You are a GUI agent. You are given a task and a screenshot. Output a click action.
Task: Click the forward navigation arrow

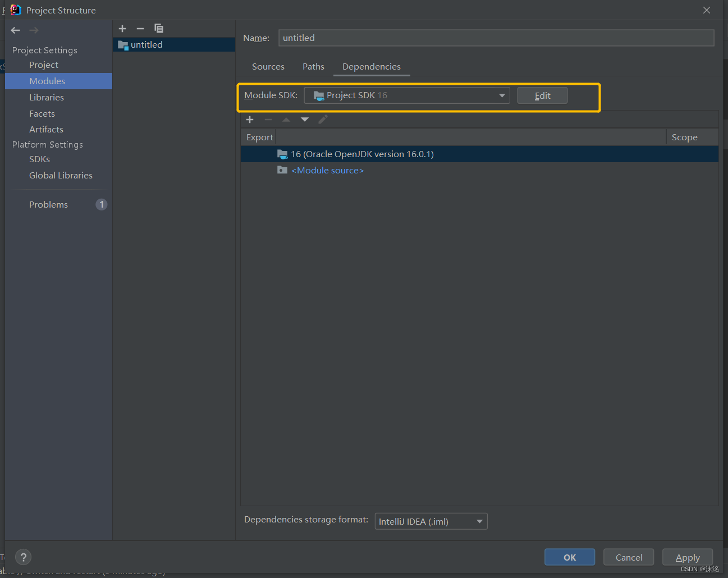tap(34, 30)
